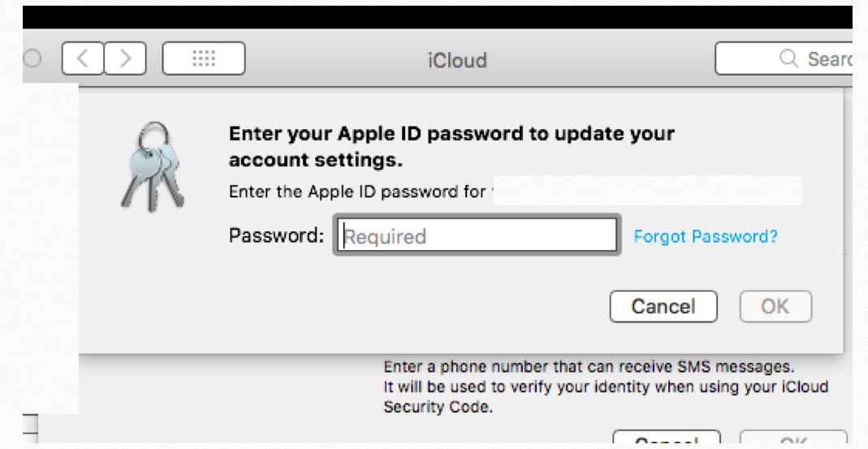Click the gray window control circle
Screen dimensions: 868x449
click(33, 59)
